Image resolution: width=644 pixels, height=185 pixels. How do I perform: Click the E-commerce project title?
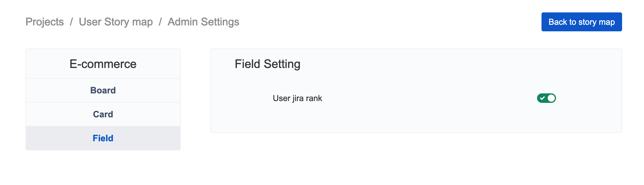pos(103,64)
